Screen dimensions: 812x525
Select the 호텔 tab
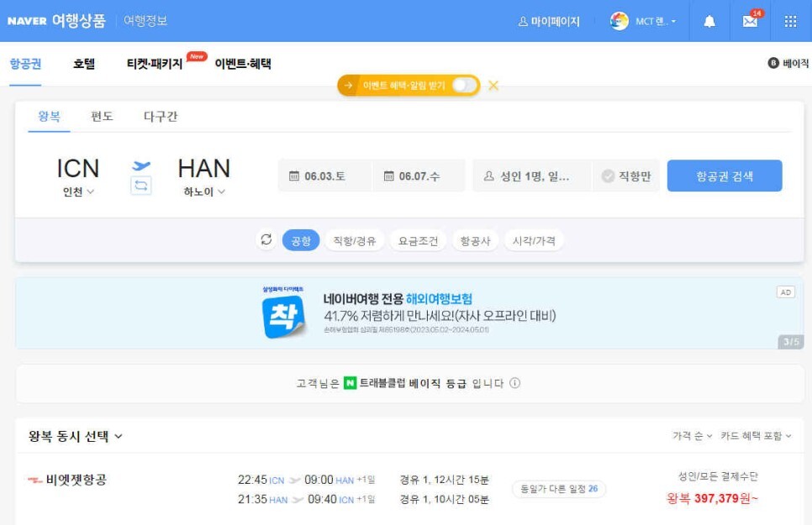coord(84,64)
